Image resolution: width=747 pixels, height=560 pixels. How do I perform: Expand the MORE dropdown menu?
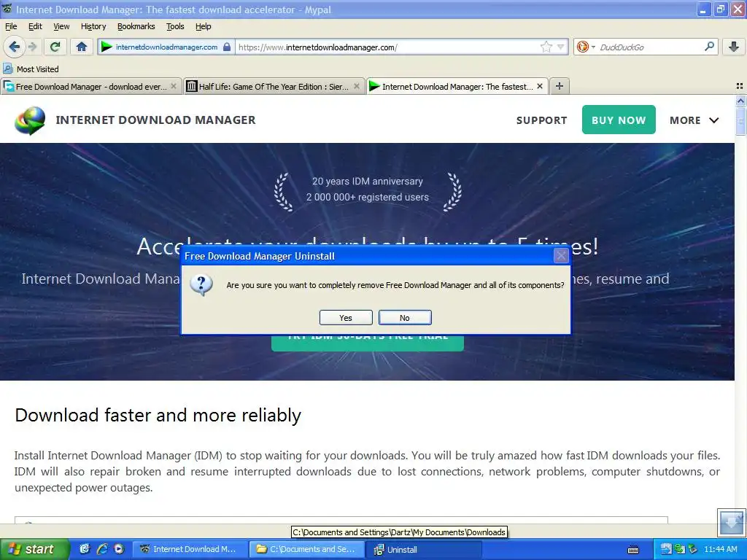click(x=694, y=120)
